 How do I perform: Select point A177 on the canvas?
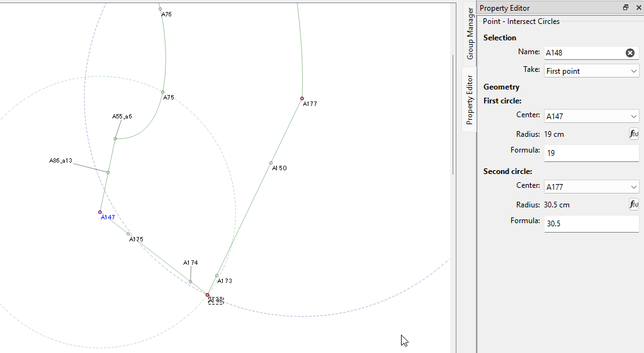point(302,98)
